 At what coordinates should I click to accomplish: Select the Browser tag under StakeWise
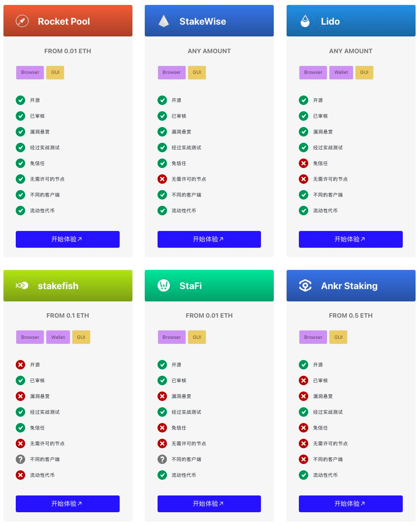pyautogui.click(x=172, y=72)
